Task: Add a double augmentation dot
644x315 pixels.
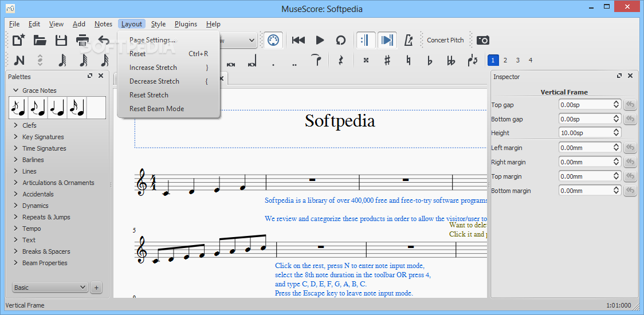Action: pos(294,65)
